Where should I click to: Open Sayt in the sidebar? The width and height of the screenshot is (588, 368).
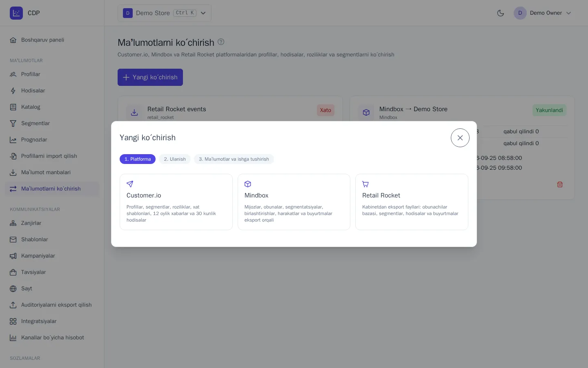(52, 289)
